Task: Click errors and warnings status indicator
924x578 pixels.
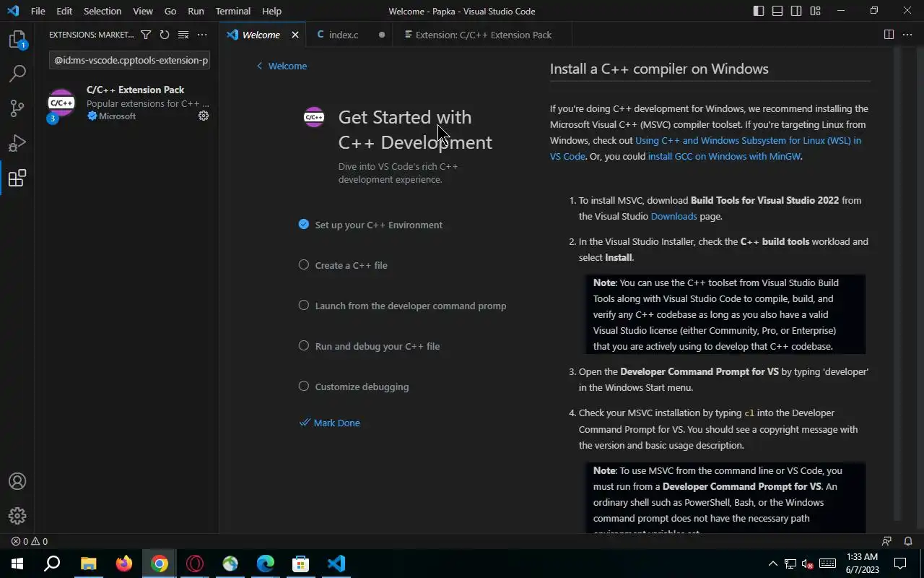Action: [x=30, y=541]
